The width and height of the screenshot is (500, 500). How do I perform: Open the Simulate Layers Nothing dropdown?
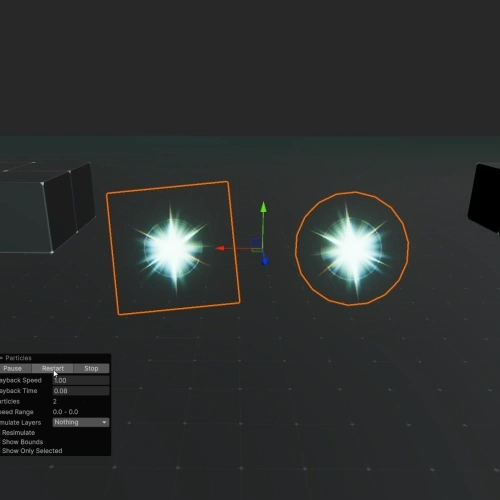pos(81,422)
